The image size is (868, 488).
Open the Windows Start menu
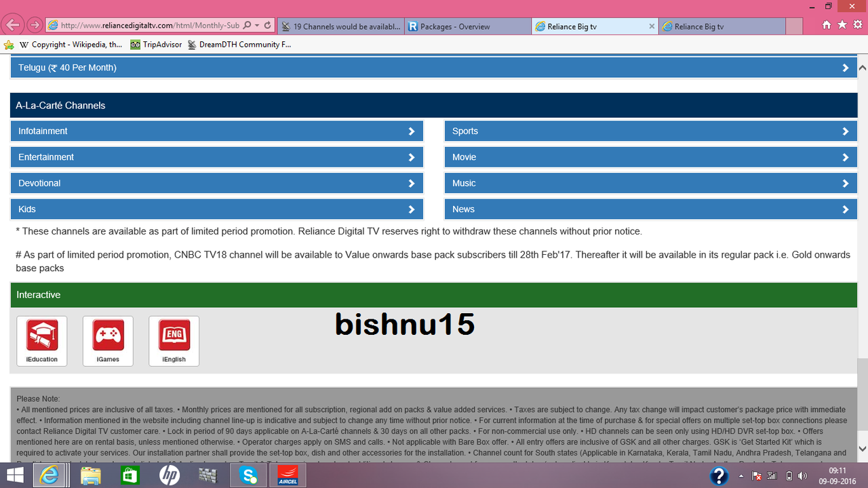click(x=15, y=474)
